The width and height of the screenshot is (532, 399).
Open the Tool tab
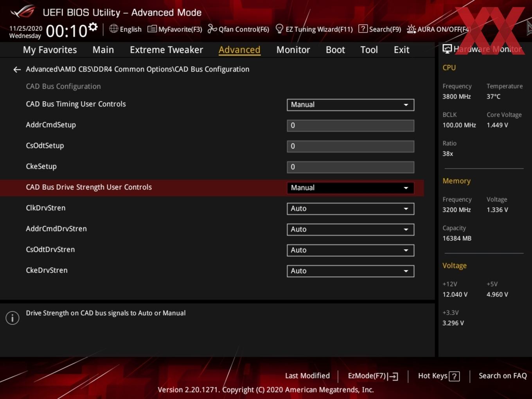369,50
